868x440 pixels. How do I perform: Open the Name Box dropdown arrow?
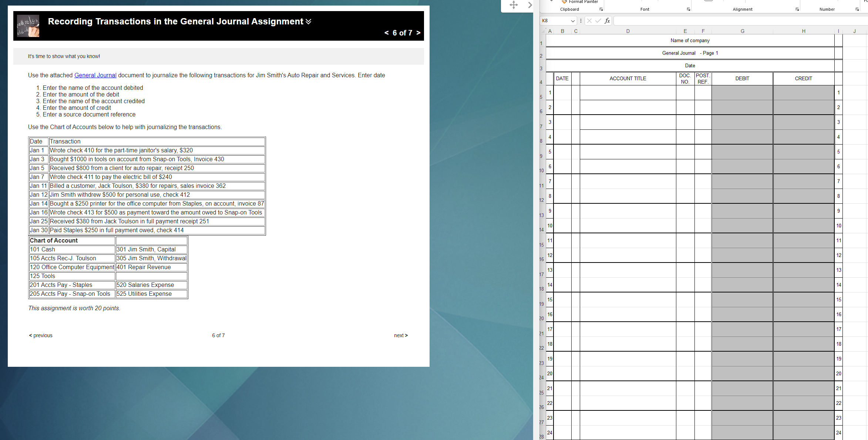click(x=572, y=21)
